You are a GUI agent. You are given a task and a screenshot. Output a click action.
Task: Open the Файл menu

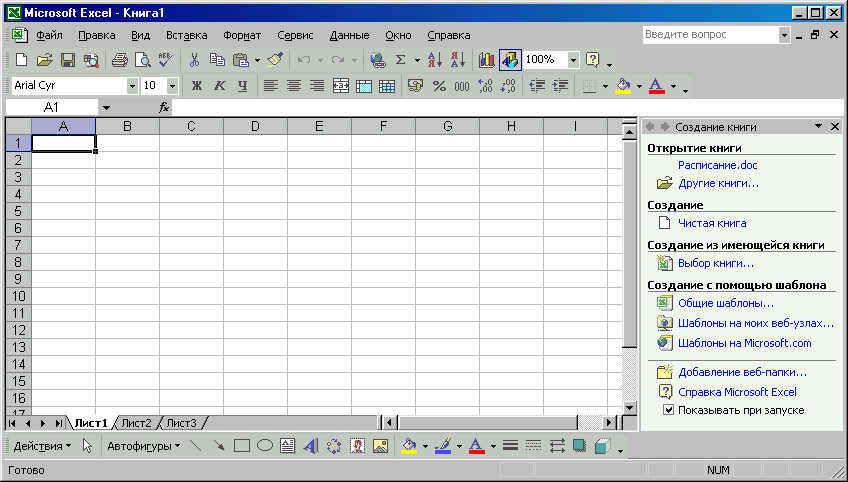pos(49,36)
